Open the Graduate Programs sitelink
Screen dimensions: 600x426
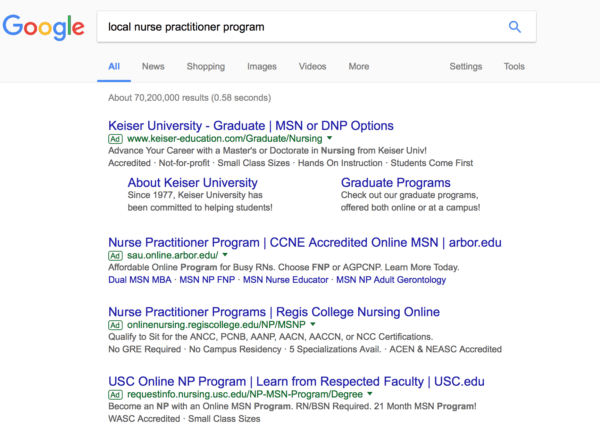(x=396, y=183)
